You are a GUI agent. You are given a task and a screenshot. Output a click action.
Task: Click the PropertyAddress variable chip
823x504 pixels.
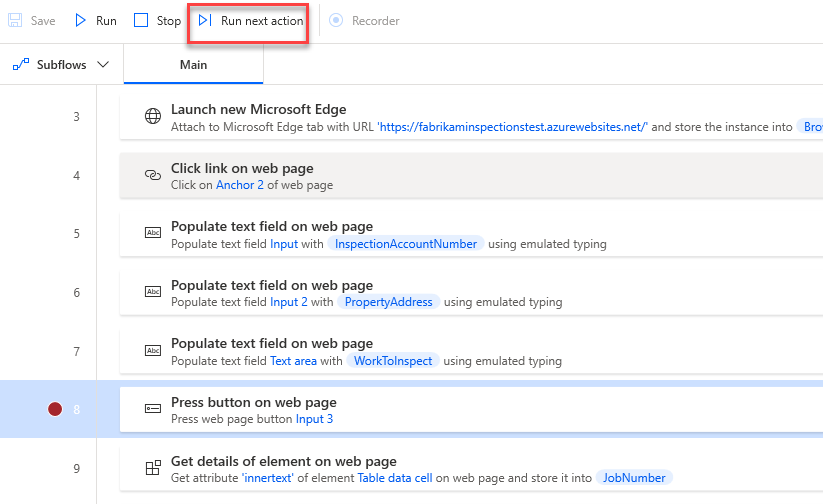coord(389,302)
